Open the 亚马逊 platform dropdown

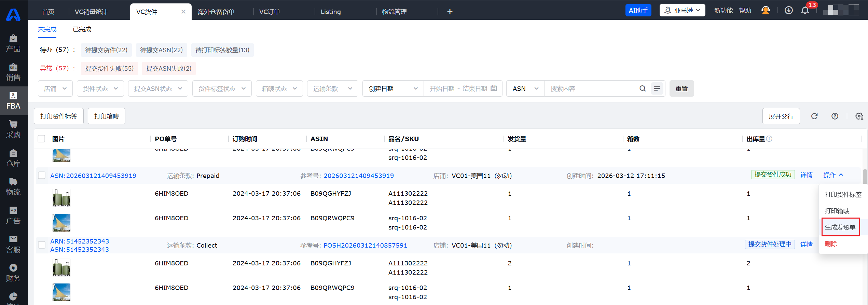pyautogui.click(x=682, y=11)
